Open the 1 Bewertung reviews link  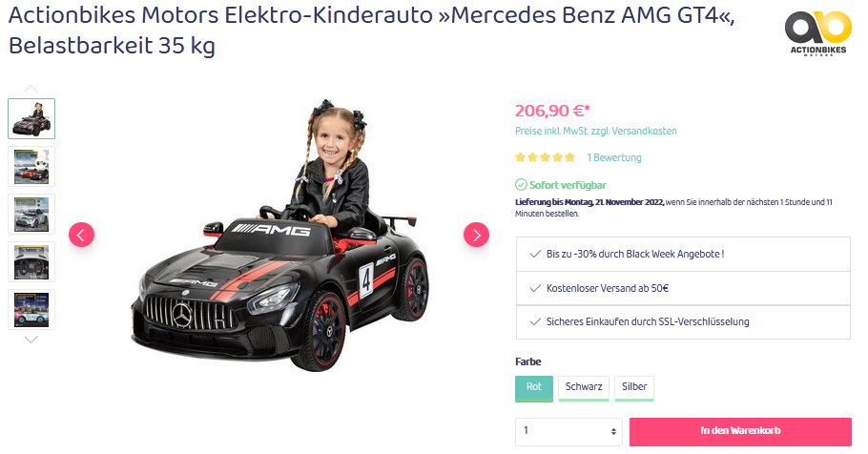(x=614, y=157)
